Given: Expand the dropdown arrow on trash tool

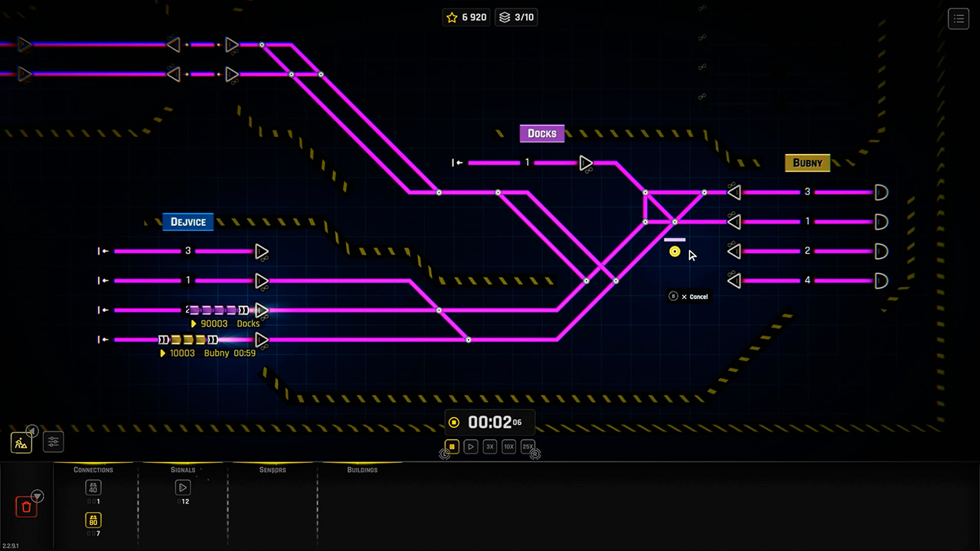Looking at the screenshot, I should tap(37, 497).
